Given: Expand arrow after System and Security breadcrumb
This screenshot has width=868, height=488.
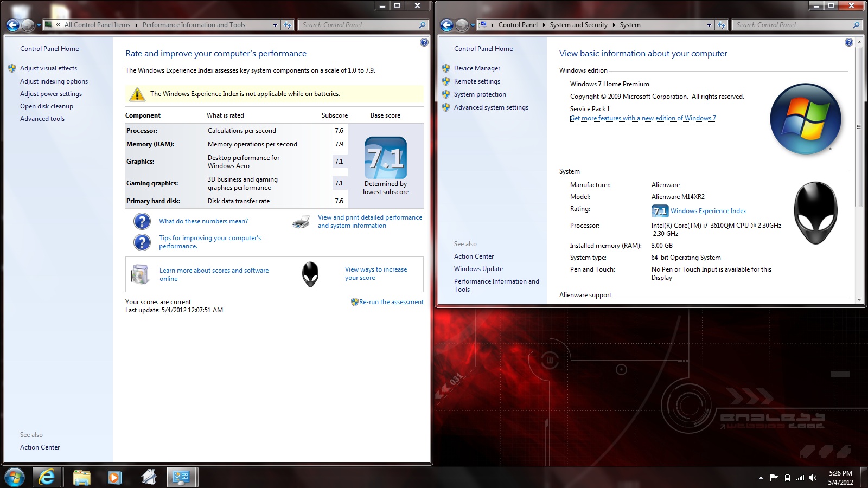Looking at the screenshot, I should pos(614,25).
